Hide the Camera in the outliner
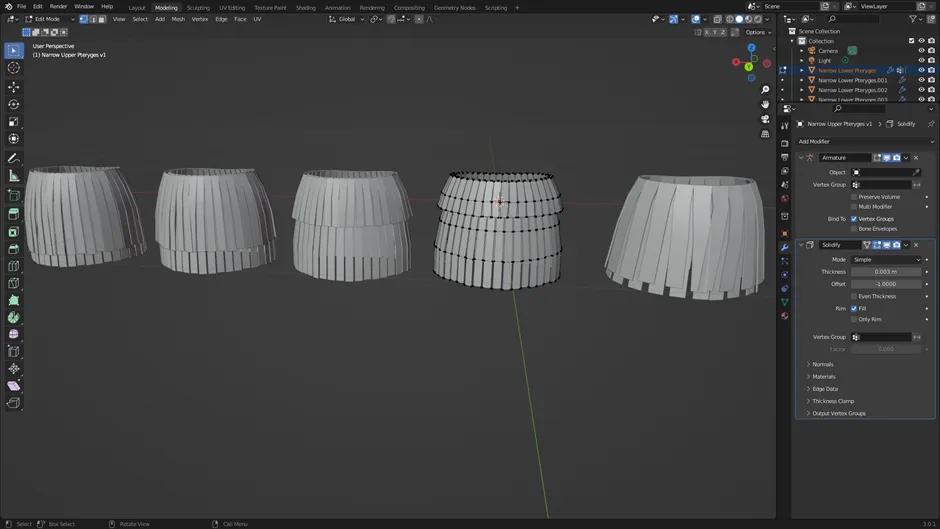The height and width of the screenshot is (529, 940). [921, 50]
